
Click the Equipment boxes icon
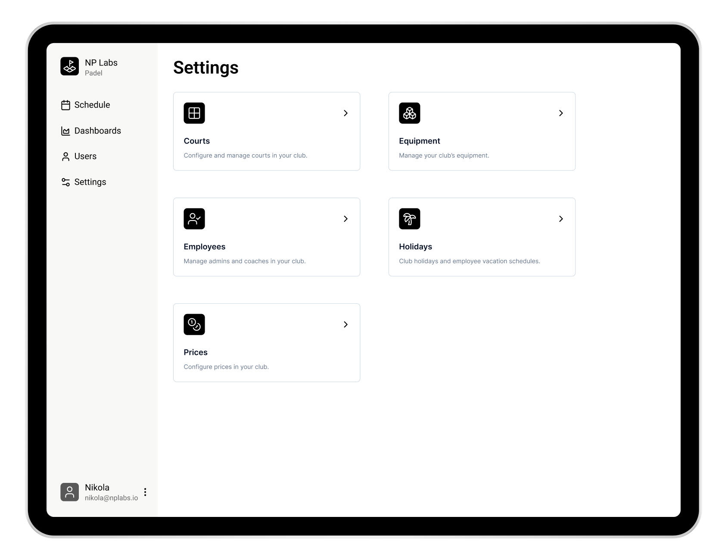pos(409,113)
